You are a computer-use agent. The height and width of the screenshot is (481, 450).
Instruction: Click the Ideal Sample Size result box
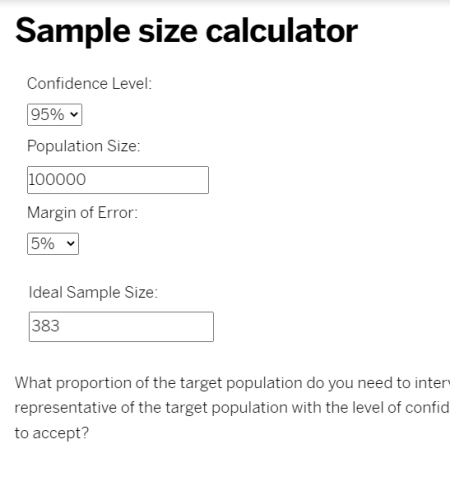pyautogui.click(x=121, y=327)
